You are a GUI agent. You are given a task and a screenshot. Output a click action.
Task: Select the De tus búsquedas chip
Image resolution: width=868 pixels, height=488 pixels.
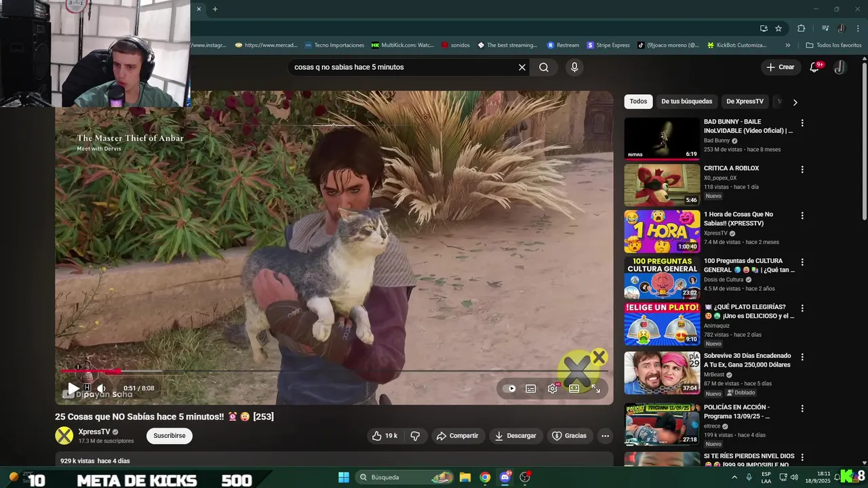tap(687, 102)
